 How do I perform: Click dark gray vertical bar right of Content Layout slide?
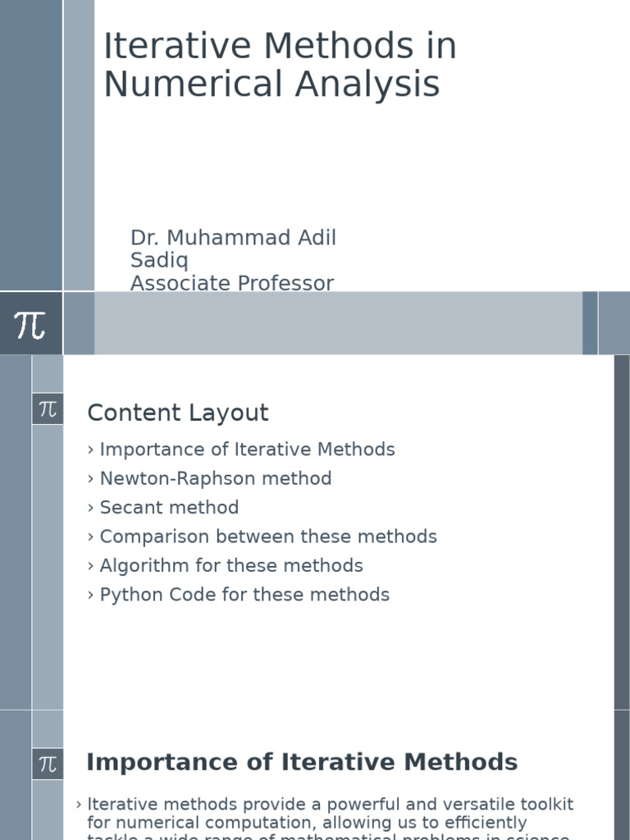pyautogui.click(x=622, y=532)
